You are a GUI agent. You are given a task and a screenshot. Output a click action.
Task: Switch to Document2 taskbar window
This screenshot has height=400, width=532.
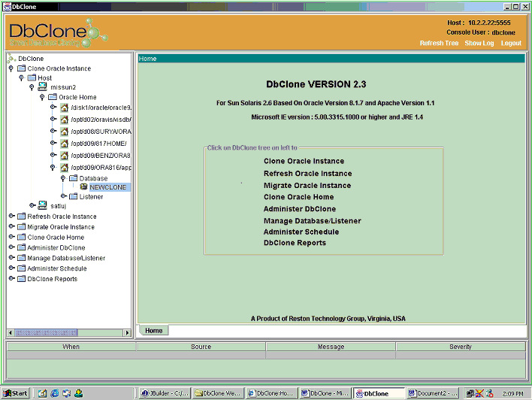pos(433,393)
